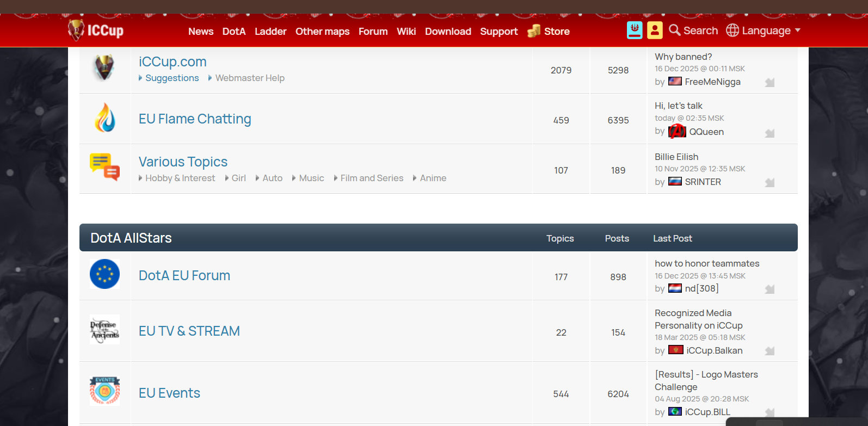Screen dimensions: 868x426
Task: Open the News menu item
Action: point(201,32)
